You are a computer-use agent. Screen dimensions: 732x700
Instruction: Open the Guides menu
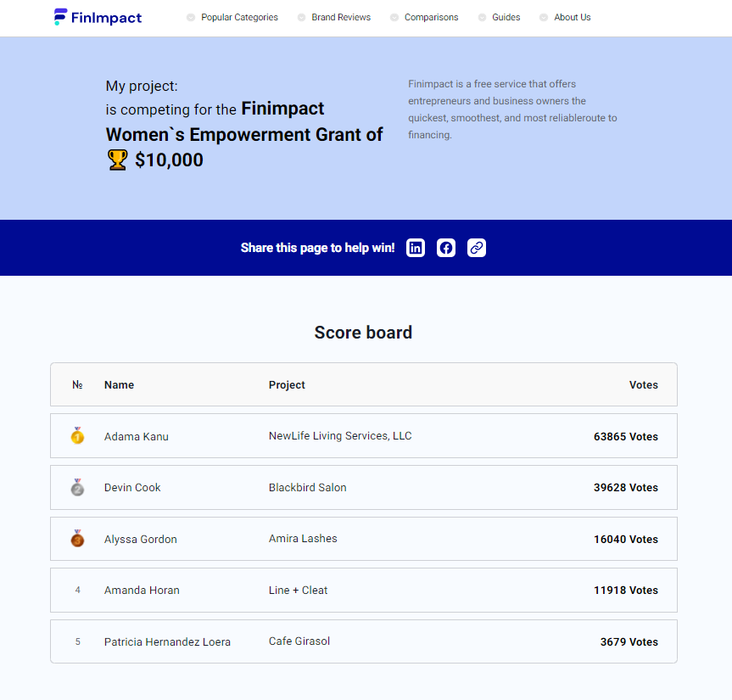(506, 17)
